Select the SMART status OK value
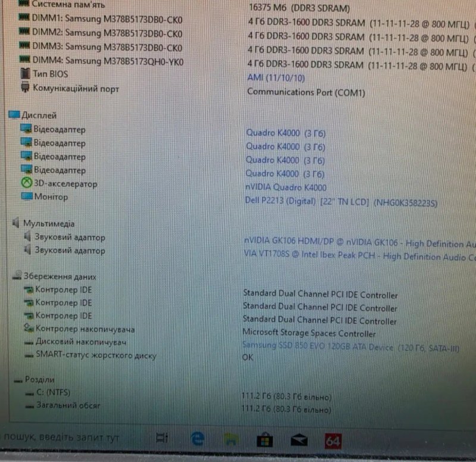The width and height of the screenshot is (476, 462). (x=248, y=357)
